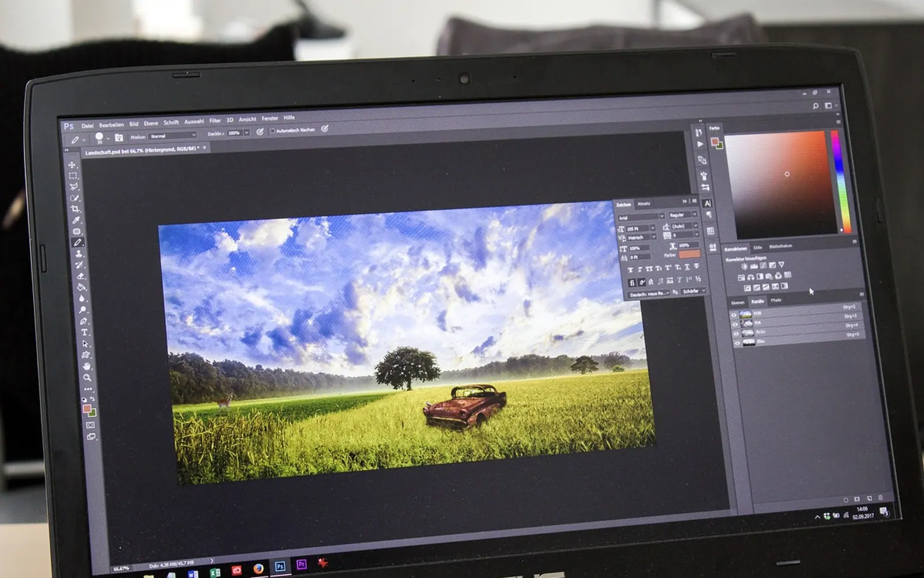Select the Path Selection arrow tool
The width and height of the screenshot is (924, 578).
point(85,344)
